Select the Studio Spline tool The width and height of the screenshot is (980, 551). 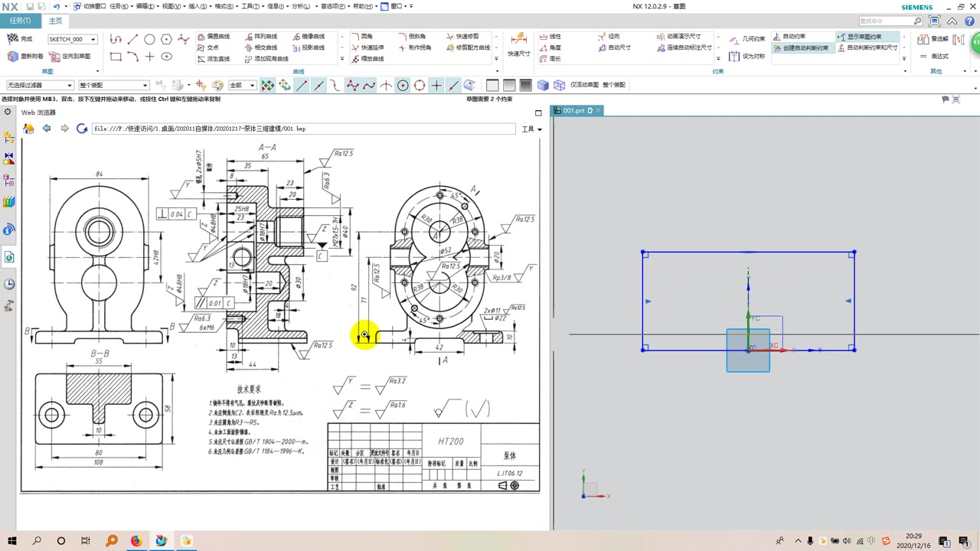coord(183,39)
